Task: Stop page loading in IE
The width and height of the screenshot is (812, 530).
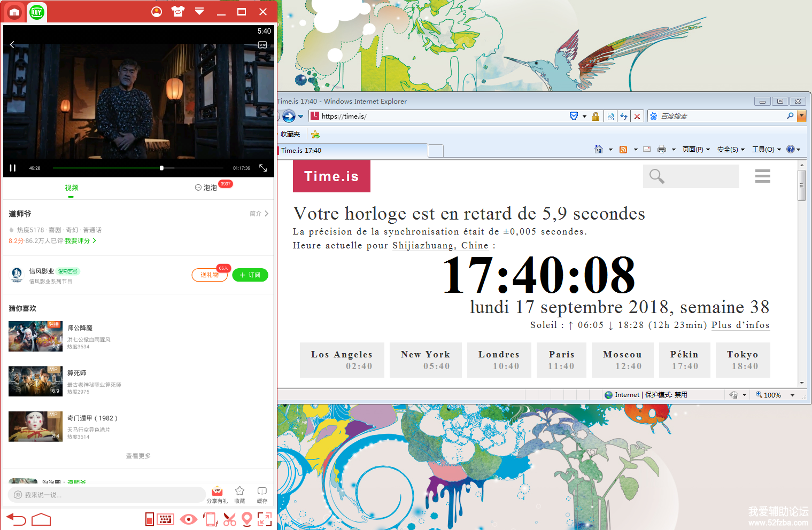Action: (x=637, y=116)
